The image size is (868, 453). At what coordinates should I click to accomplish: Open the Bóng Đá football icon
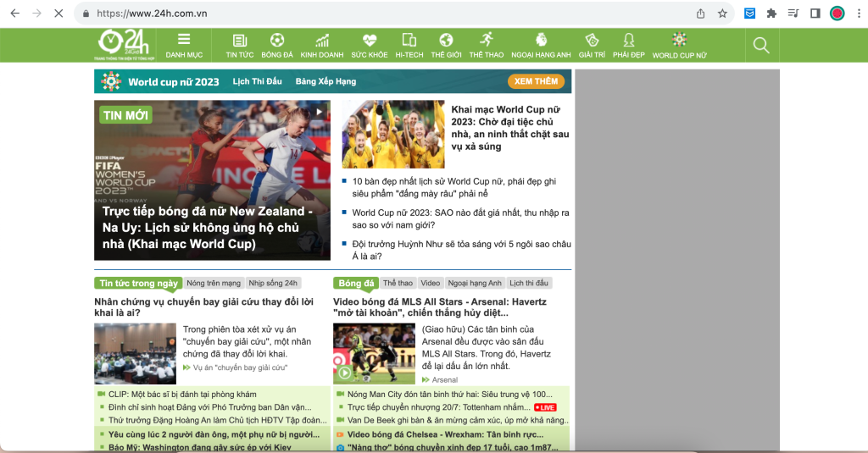point(277,41)
